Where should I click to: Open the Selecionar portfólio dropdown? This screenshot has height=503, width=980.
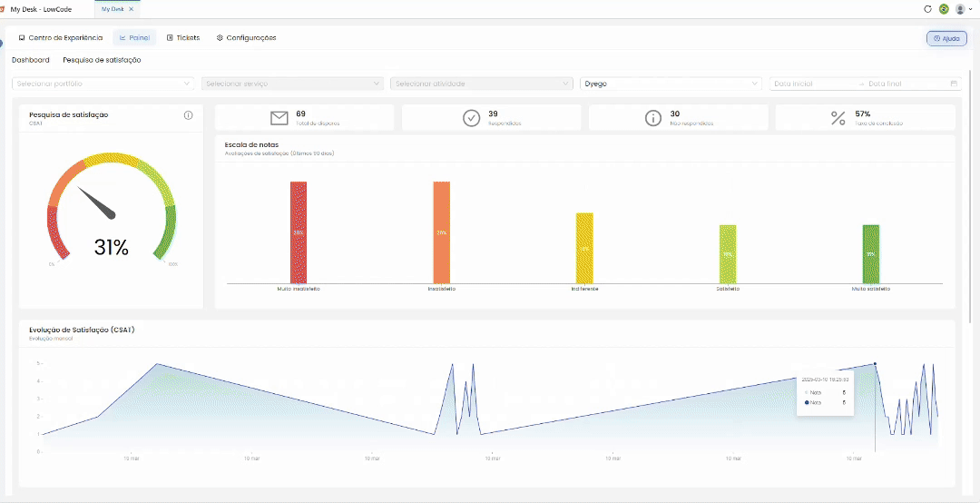[x=103, y=84]
